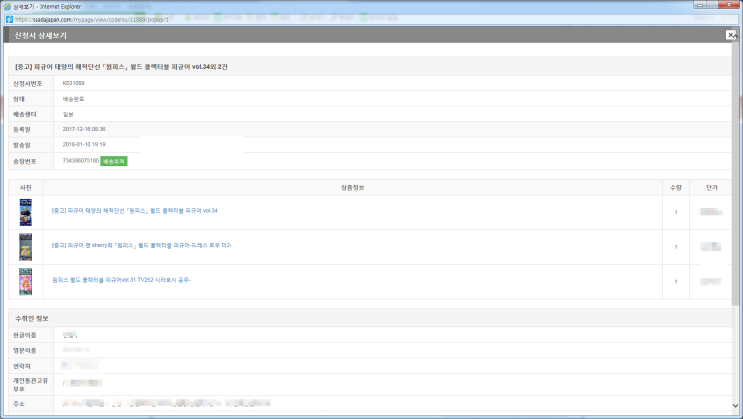Click the 배송센터 label
The height and width of the screenshot is (419, 743).
point(25,114)
